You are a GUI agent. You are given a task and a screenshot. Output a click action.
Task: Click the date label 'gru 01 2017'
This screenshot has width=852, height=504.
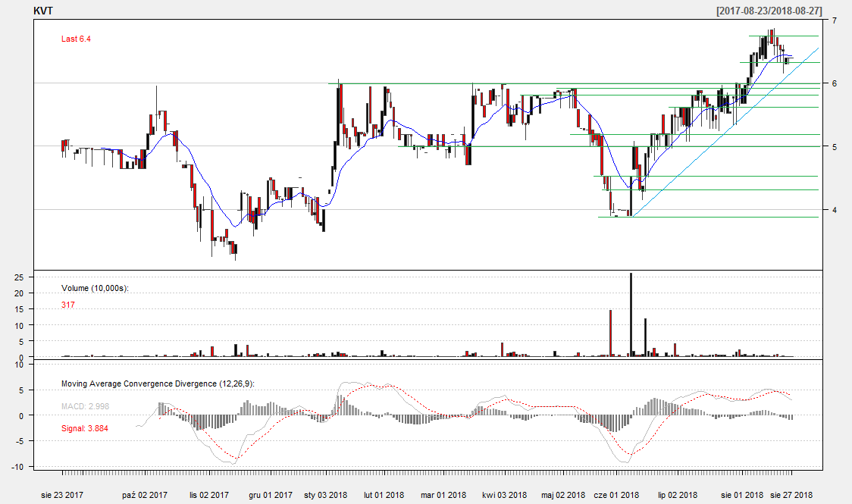tap(271, 495)
